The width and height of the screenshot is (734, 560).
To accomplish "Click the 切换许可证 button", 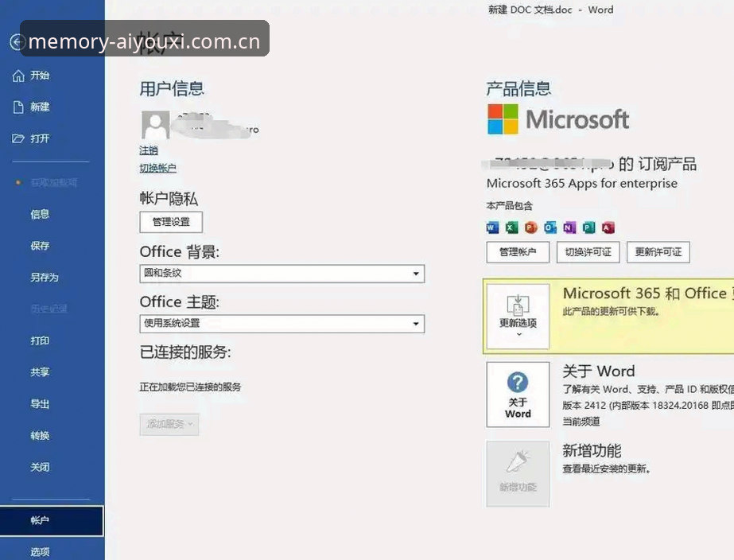I will pyautogui.click(x=588, y=252).
